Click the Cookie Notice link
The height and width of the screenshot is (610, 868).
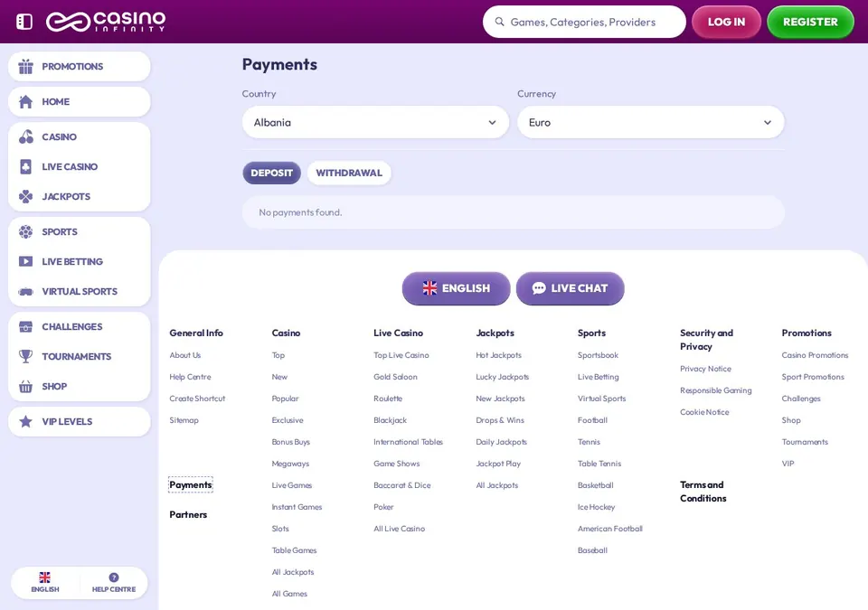tap(704, 412)
